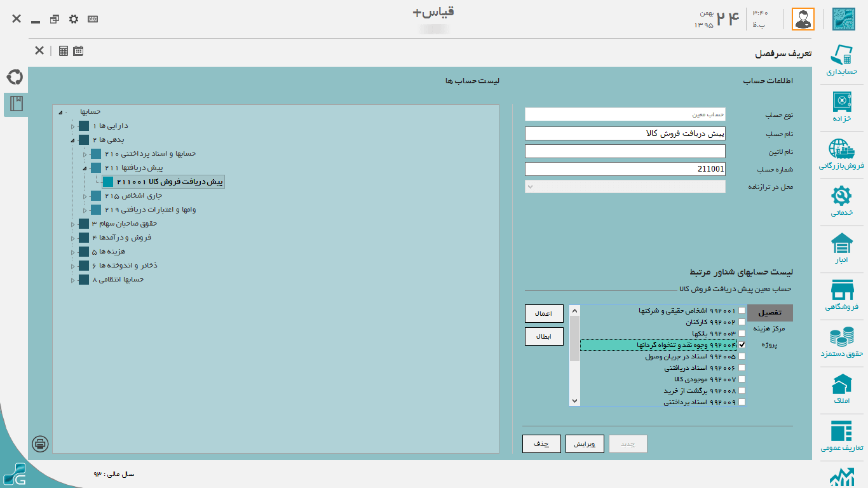Click the اعمال (Apply) button

point(544,313)
